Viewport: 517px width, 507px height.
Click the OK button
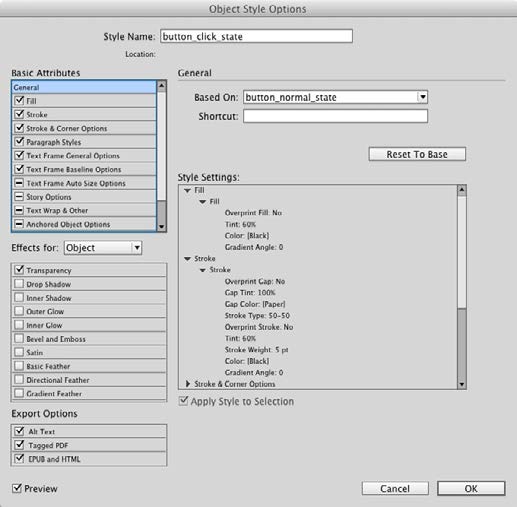(x=471, y=488)
